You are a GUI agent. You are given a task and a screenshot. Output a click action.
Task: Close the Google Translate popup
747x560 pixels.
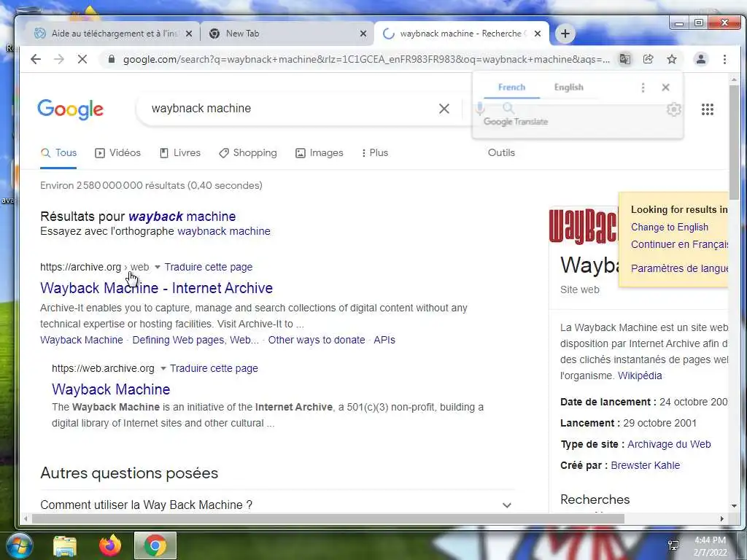665,87
